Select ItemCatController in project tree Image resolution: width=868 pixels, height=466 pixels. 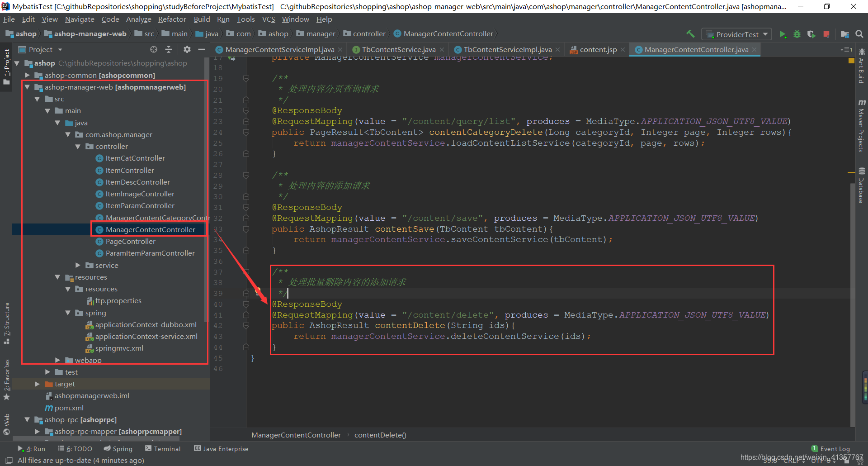tap(135, 158)
